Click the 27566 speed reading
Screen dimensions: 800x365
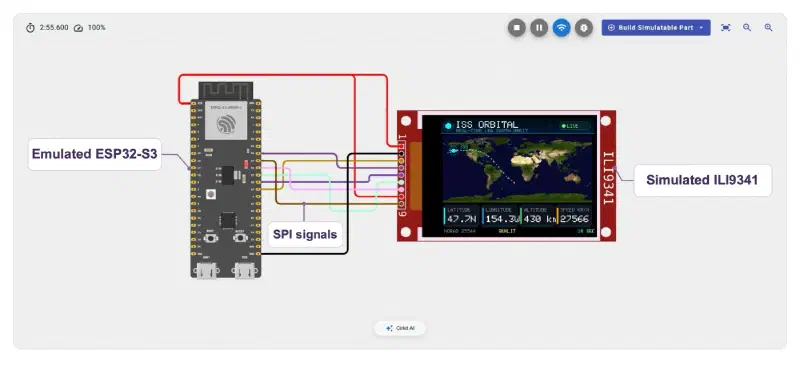574,219
